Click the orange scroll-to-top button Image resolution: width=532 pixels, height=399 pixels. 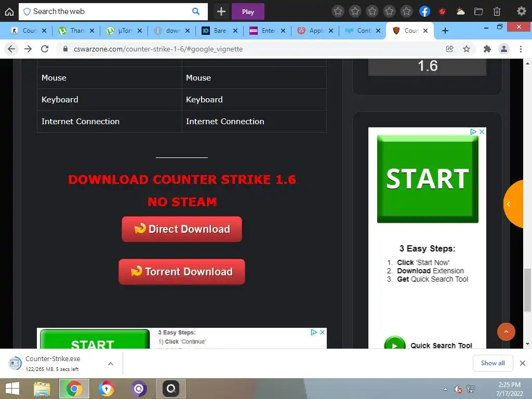click(x=506, y=331)
